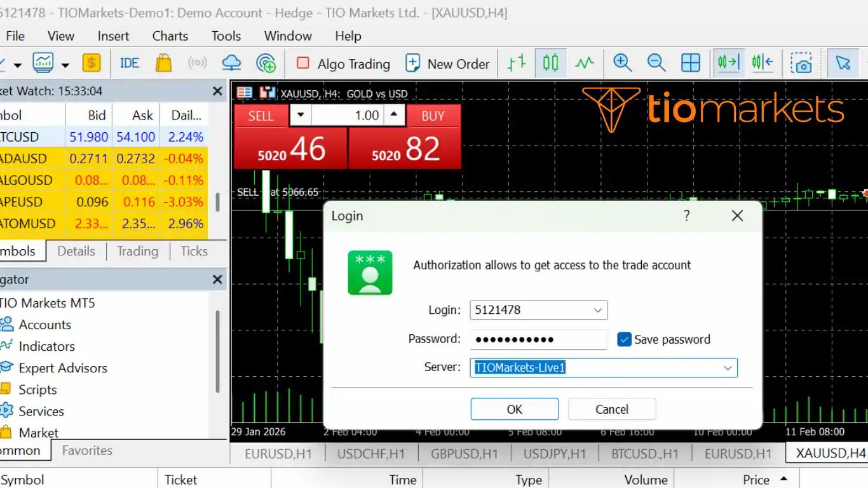Viewport: 868px width, 488px height.
Task: Increase volume with the up arrow
Action: pyautogui.click(x=393, y=116)
